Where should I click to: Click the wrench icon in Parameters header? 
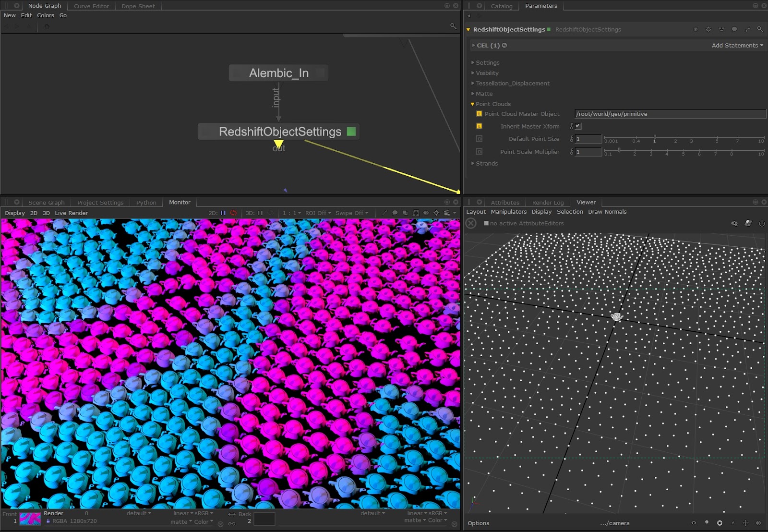tap(747, 29)
